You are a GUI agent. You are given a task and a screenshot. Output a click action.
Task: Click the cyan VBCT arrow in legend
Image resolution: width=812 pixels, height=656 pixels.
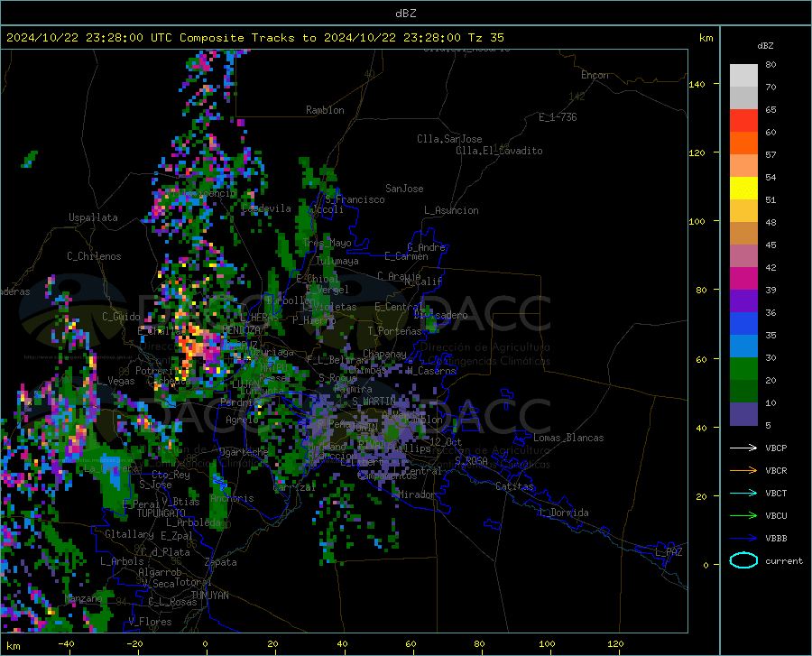(x=743, y=493)
